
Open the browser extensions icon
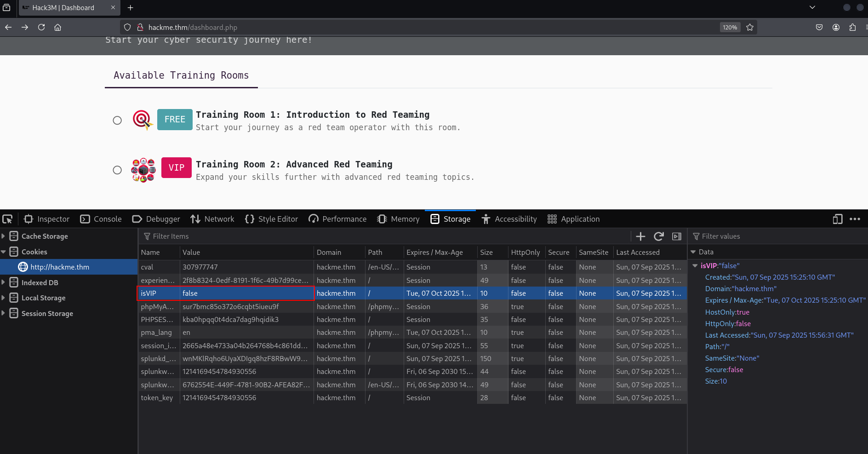pos(852,28)
